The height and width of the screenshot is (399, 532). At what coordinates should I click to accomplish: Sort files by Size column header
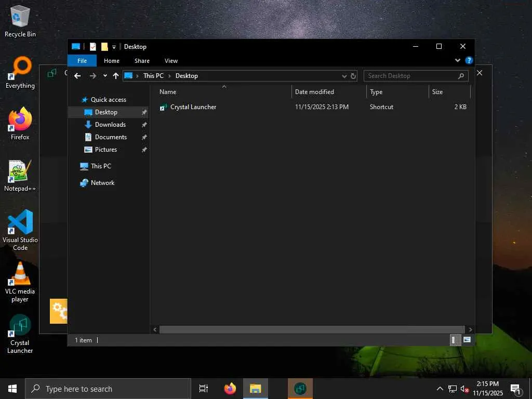pyautogui.click(x=449, y=91)
